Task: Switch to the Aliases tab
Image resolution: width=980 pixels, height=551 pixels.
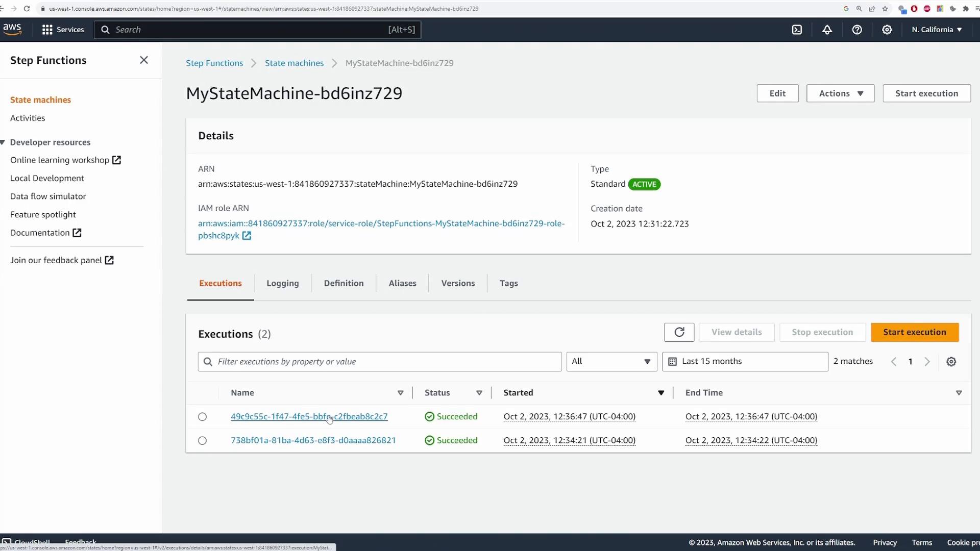Action: point(402,283)
